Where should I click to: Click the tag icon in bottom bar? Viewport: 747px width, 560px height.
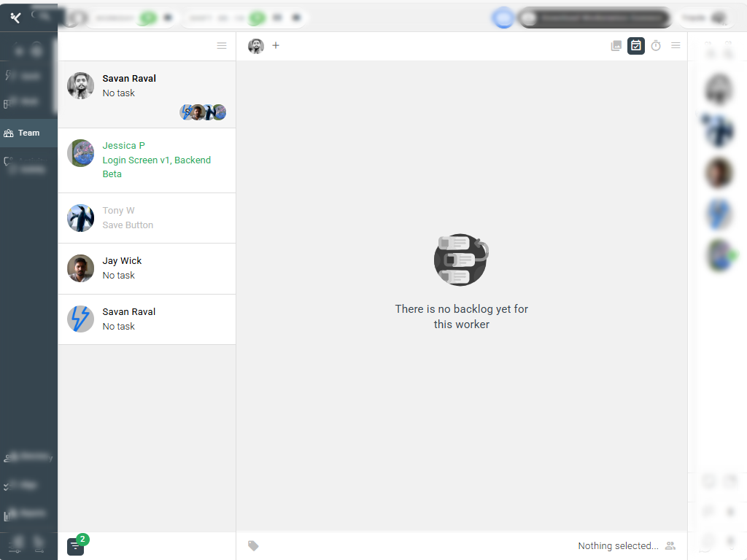[x=253, y=545]
